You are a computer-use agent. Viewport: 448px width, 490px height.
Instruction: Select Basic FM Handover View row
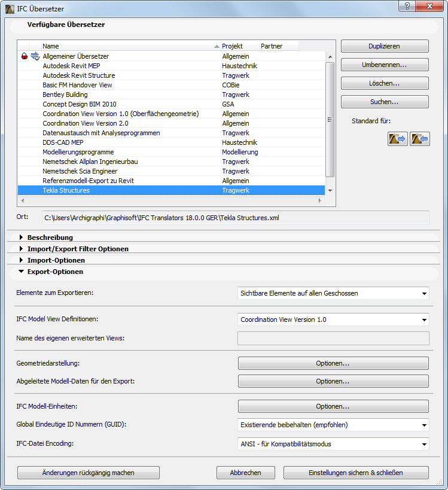pyautogui.click(x=171, y=85)
